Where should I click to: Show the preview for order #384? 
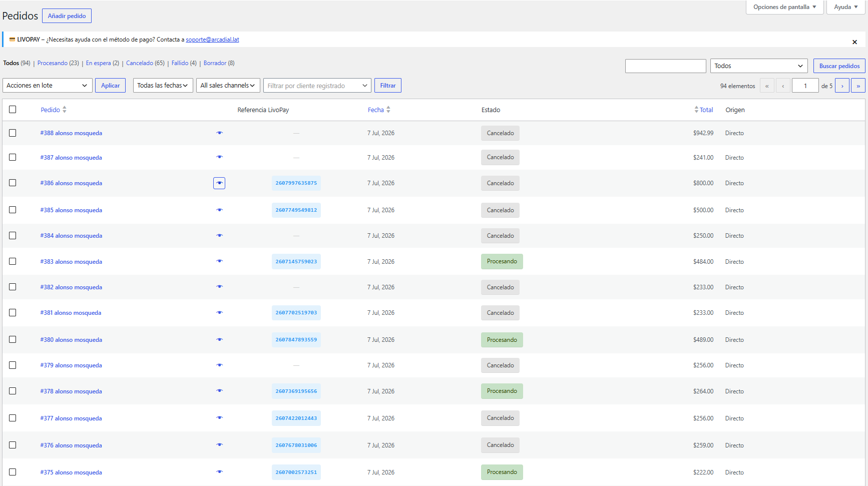(219, 236)
